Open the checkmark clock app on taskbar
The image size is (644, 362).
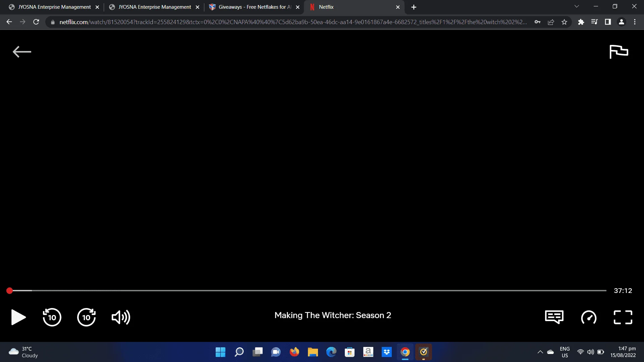click(x=423, y=352)
